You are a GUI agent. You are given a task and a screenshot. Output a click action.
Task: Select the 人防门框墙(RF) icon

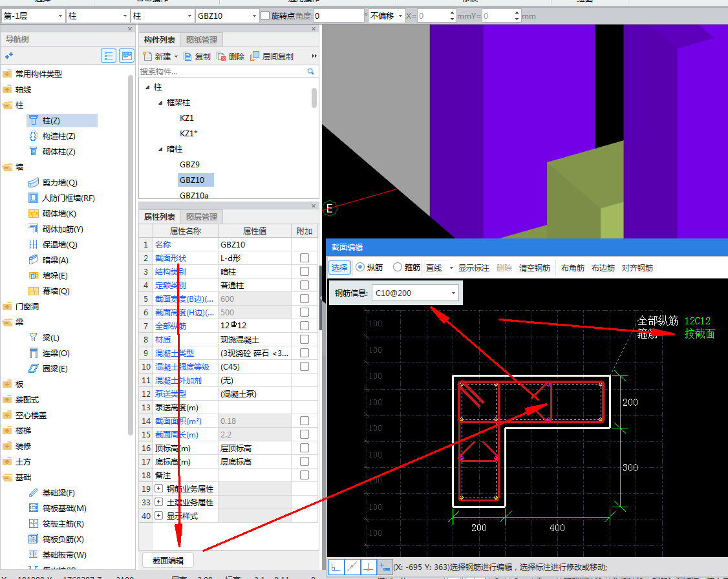coord(34,198)
